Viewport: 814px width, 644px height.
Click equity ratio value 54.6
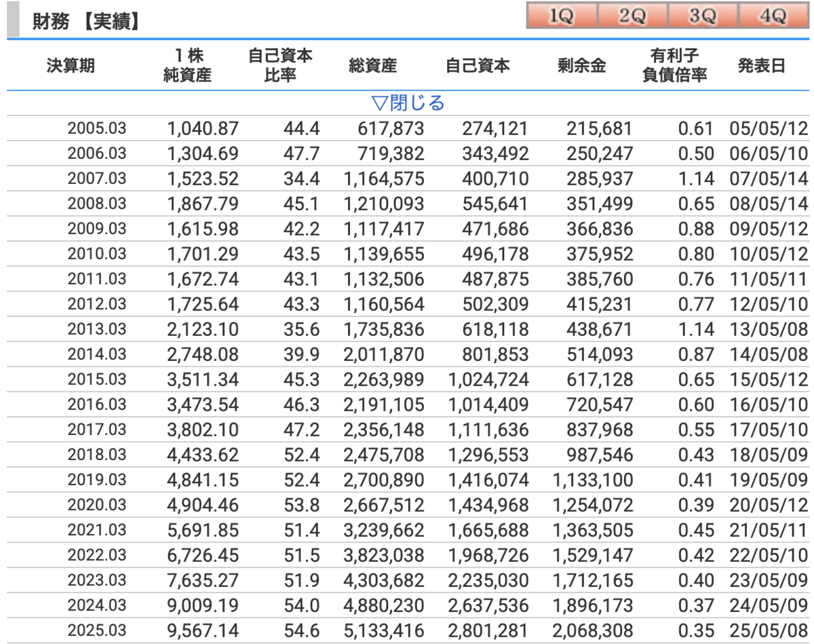tap(301, 630)
